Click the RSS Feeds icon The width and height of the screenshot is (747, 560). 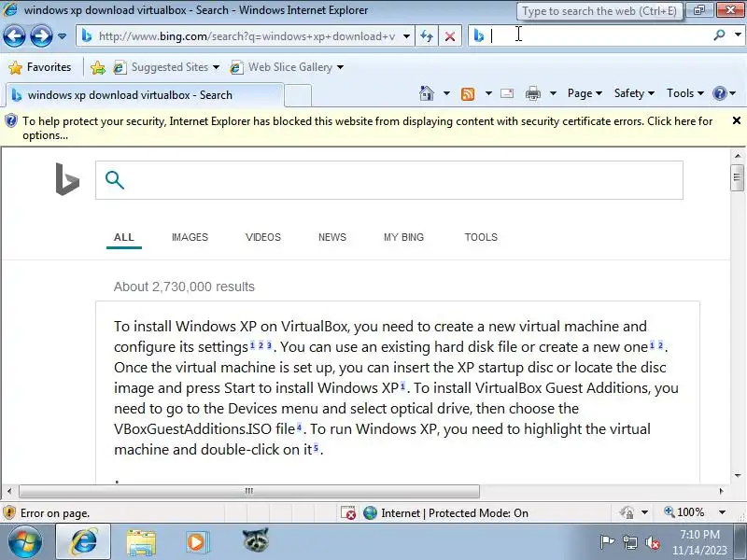(468, 94)
